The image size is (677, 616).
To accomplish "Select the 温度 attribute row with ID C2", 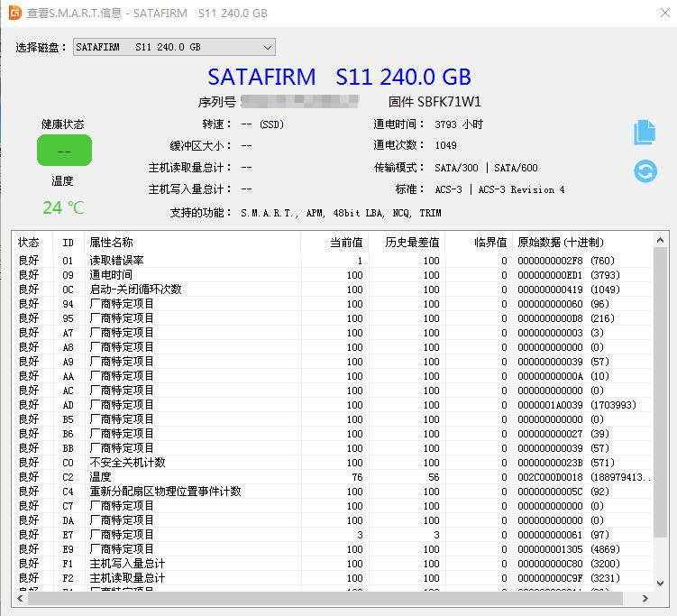I will coord(333,477).
